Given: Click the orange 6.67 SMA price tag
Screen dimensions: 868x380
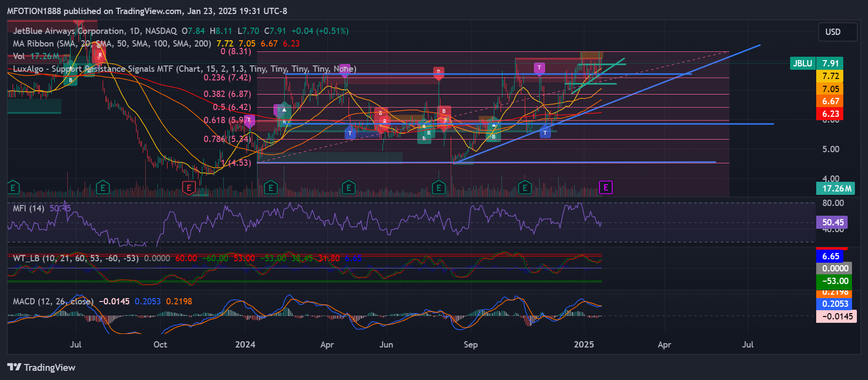Looking at the screenshot, I should 830,101.
